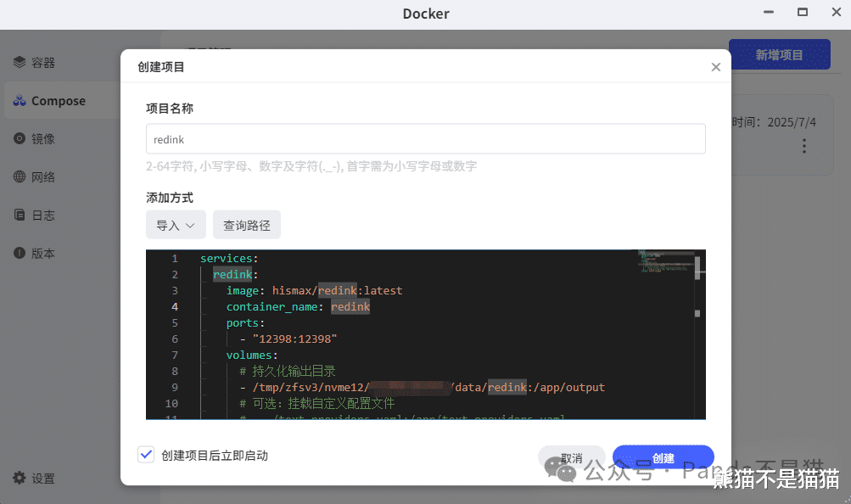Click the Compose sidebar icon
Screen dimensions: 851x504
20,101
